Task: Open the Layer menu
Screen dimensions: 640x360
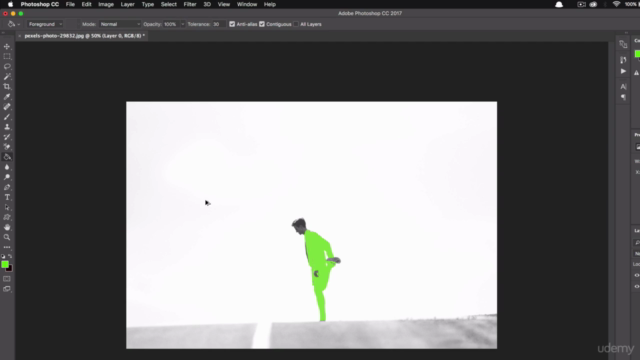Action: tap(127, 4)
